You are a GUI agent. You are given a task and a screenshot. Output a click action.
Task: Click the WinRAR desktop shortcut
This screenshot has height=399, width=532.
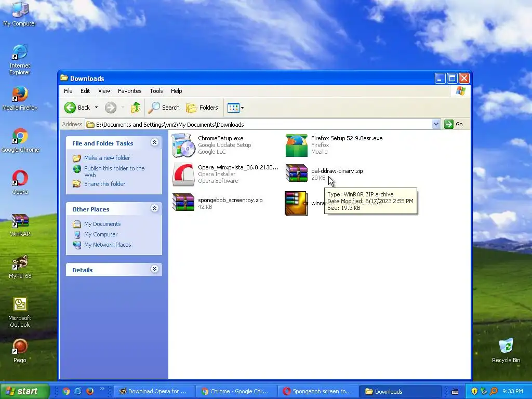[x=20, y=224]
